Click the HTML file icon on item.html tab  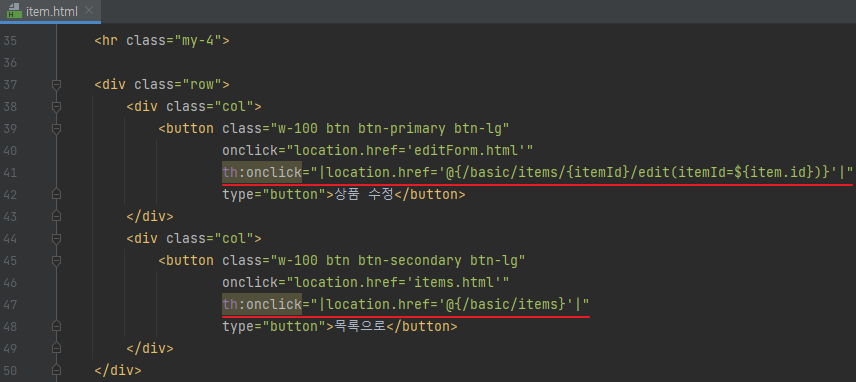[14, 11]
